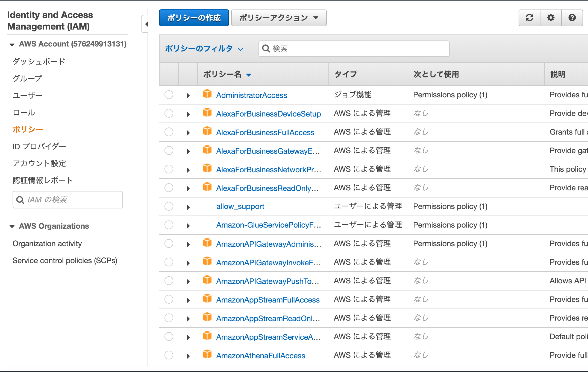This screenshot has width=588, height=372.
Task: Select the AmazonAthenaFullAccess radio button
Action: [x=169, y=355]
